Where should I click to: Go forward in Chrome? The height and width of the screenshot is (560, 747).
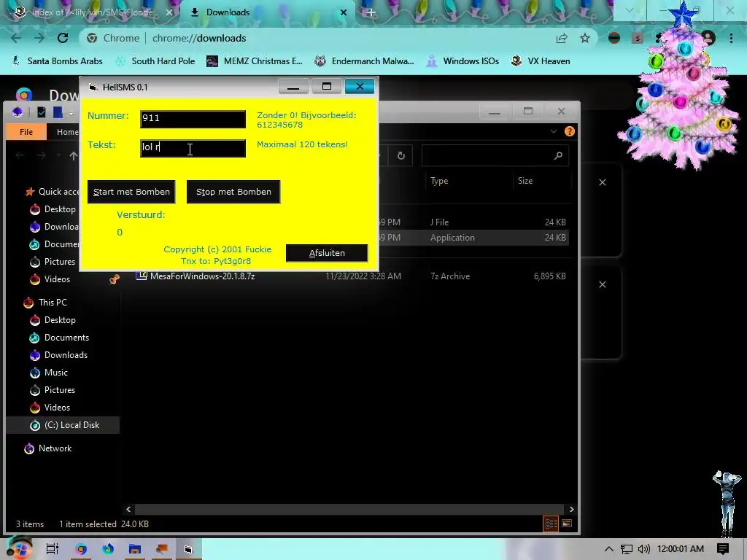(x=39, y=38)
